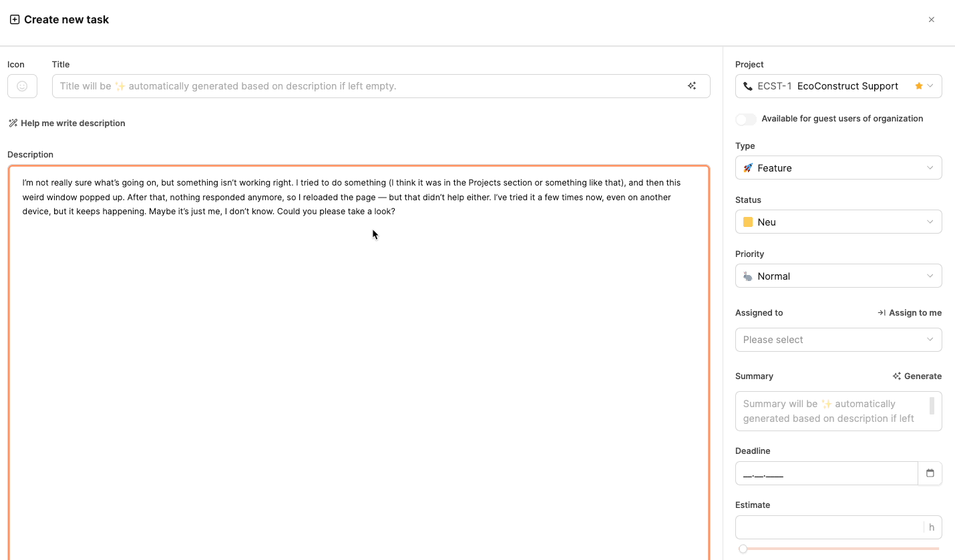Click the magic wand icon beside Help me write
Image resolution: width=955 pixels, height=560 pixels.
13,123
